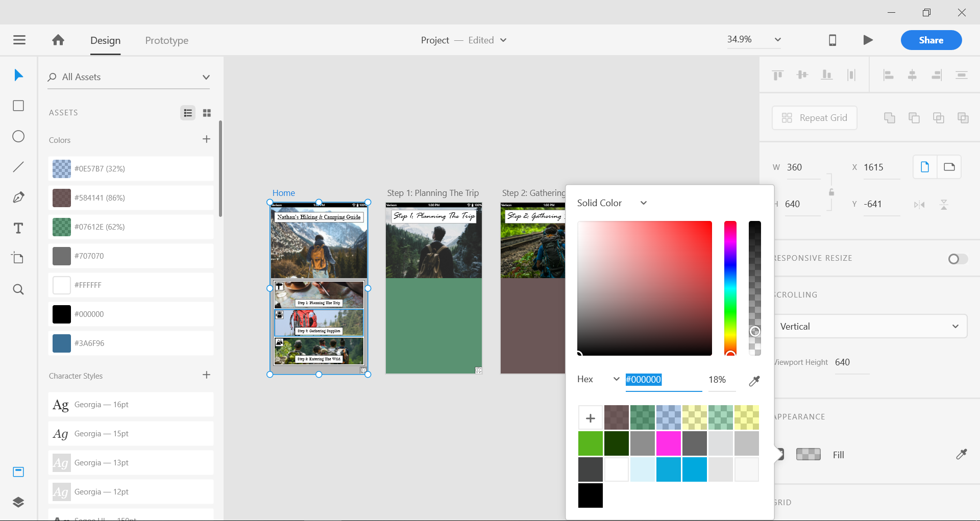This screenshot has width=980, height=521.
Task: Select the Zoom tool
Action: click(18, 289)
